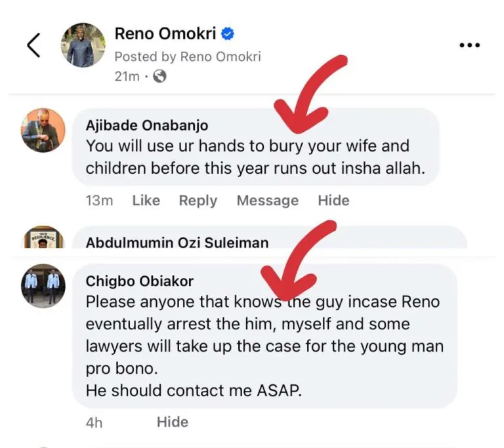Open Reno Omokri's profile picture
This screenshot has width=504, height=448.
(x=83, y=45)
